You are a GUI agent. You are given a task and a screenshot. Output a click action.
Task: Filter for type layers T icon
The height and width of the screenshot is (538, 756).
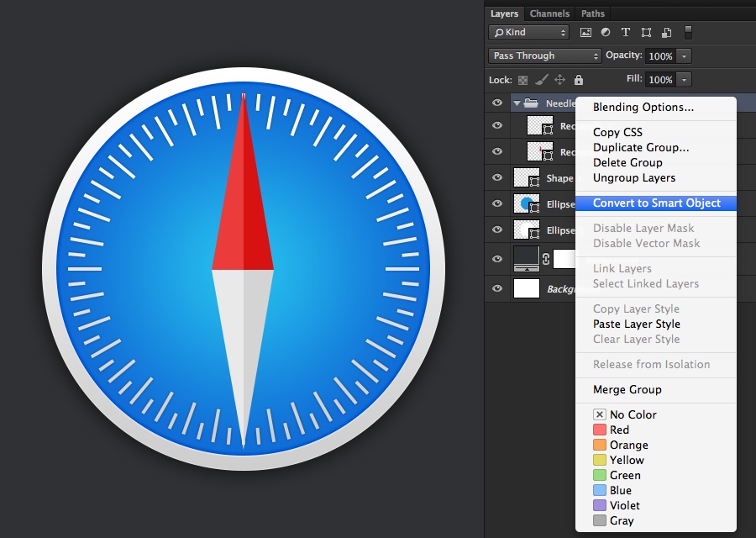625,32
